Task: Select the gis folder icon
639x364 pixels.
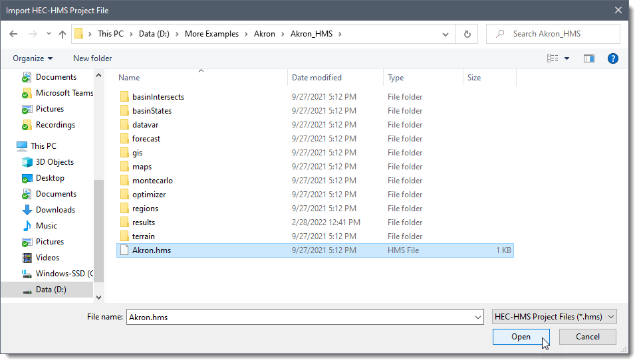Action: [x=124, y=152]
